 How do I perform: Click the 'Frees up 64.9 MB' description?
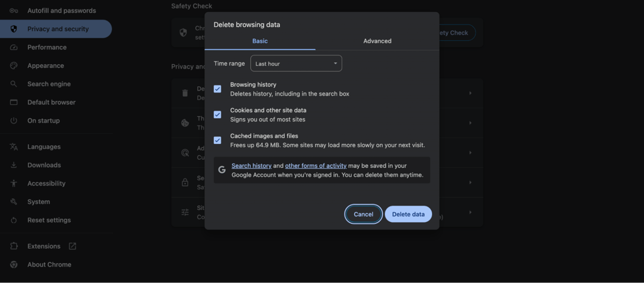click(x=327, y=145)
